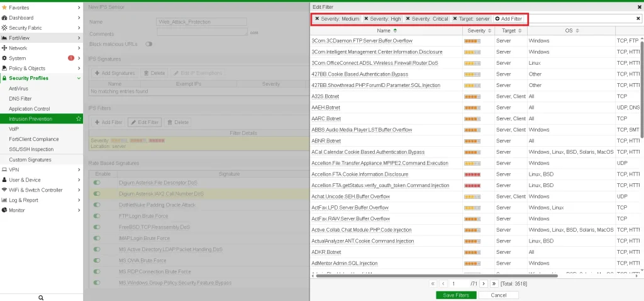This screenshot has height=301, width=644.
Task: Click the User & Device icon
Action: point(4,179)
